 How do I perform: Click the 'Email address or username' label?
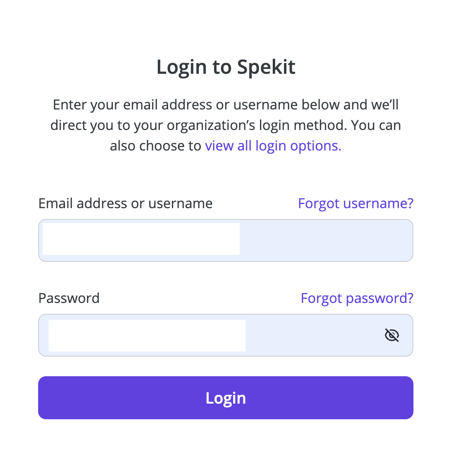[x=126, y=203]
